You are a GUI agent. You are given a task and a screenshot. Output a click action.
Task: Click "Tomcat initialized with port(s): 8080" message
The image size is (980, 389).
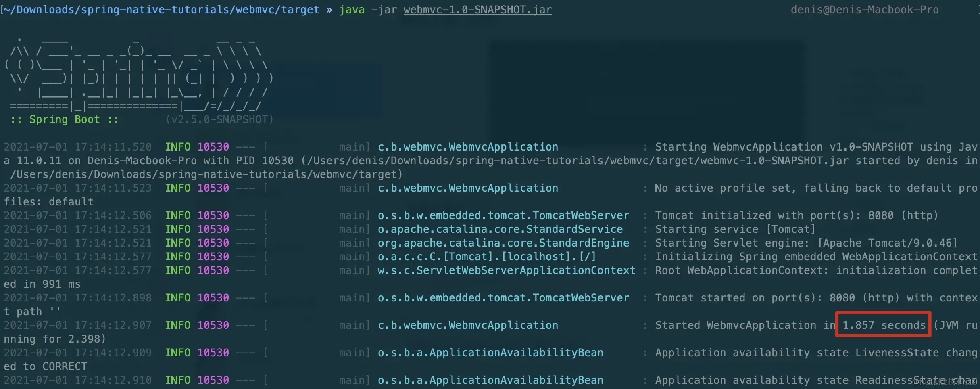[x=774, y=215]
